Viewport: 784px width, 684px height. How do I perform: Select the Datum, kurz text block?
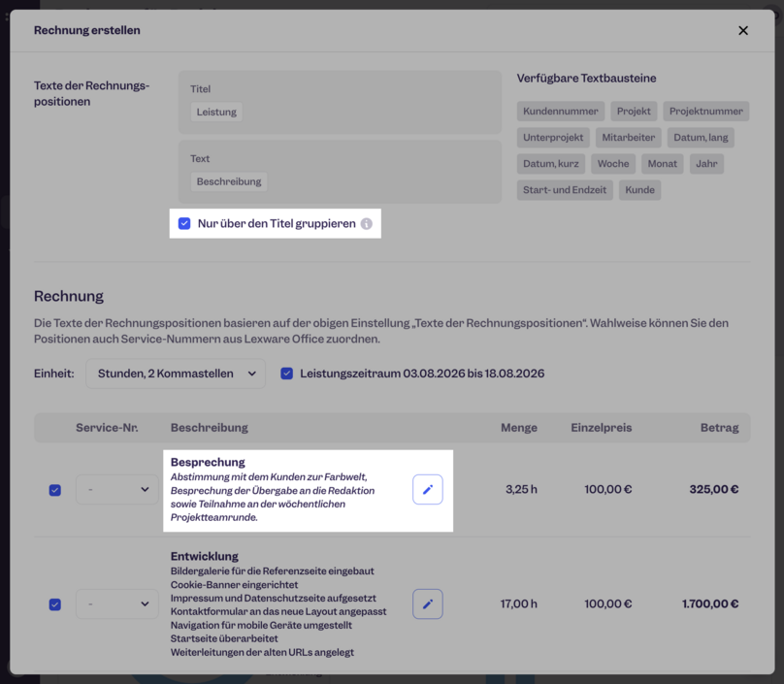click(x=550, y=164)
